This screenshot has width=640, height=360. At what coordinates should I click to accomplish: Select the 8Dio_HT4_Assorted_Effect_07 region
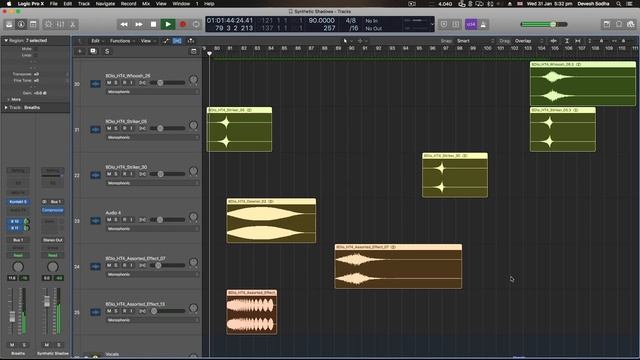pos(398,267)
